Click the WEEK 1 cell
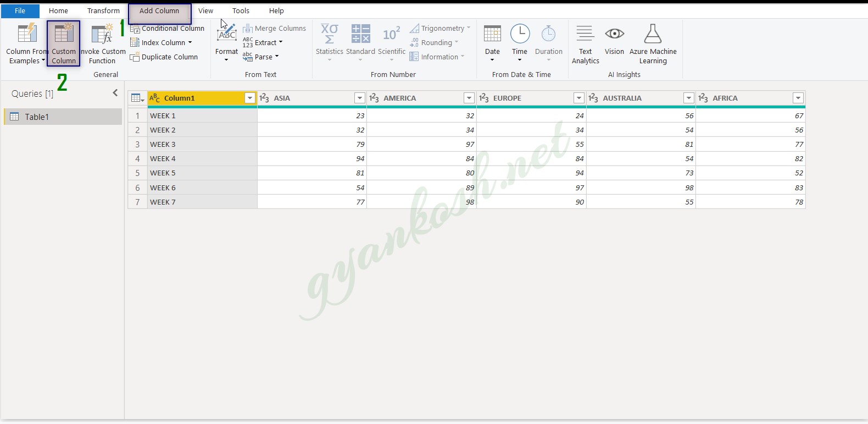The image size is (868, 424). click(202, 116)
